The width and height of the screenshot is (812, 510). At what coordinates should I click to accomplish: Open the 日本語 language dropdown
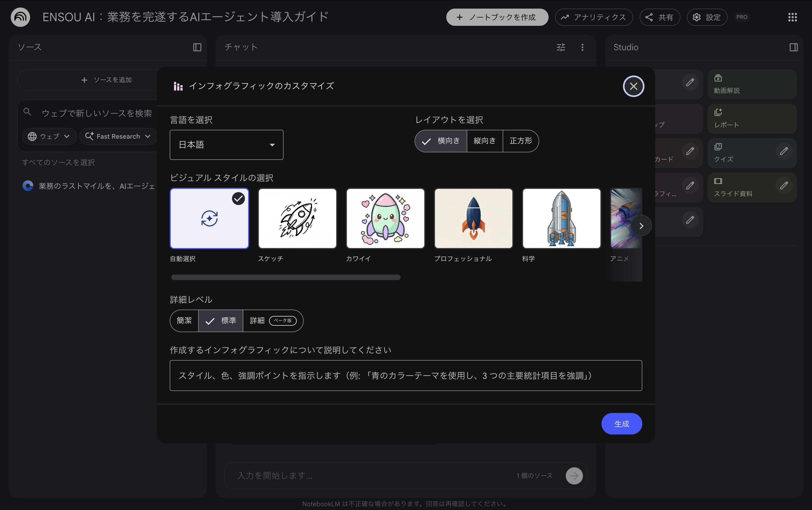(227, 145)
